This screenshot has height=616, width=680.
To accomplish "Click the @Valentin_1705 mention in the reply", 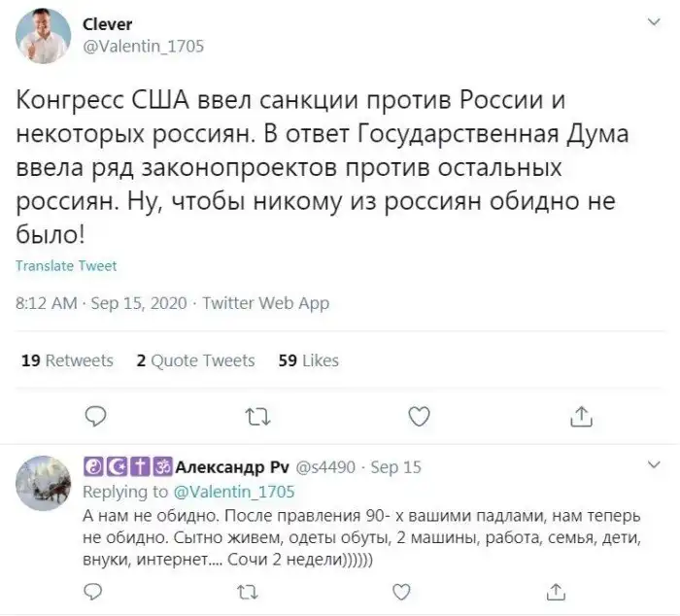I will (x=233, y=492).
